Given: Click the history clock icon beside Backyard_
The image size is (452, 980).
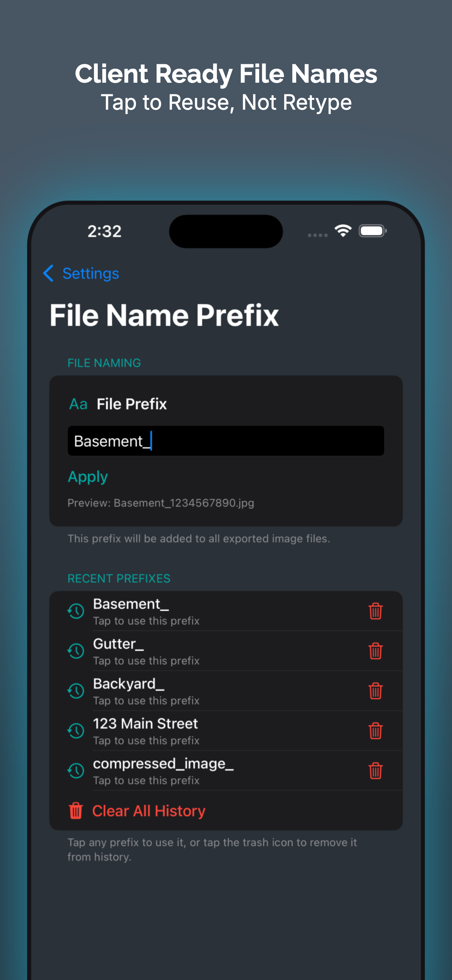Looking at the screenshot, I should tap(76, 691).
